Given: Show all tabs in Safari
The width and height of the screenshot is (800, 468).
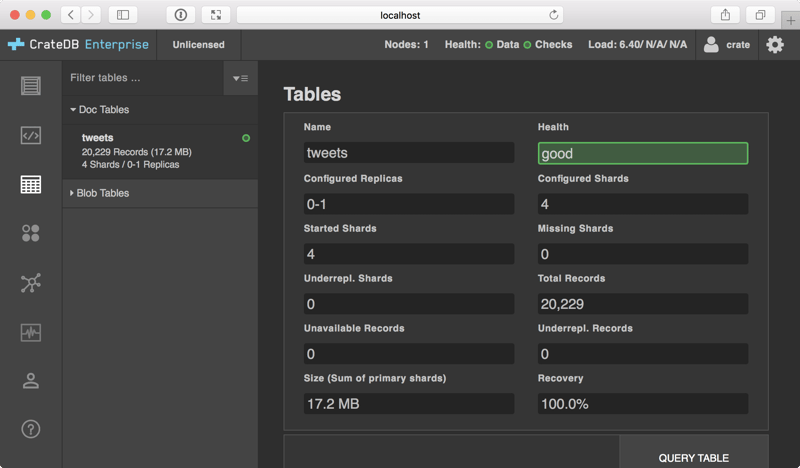Looking at the screenshot, I should pos(760,15).
